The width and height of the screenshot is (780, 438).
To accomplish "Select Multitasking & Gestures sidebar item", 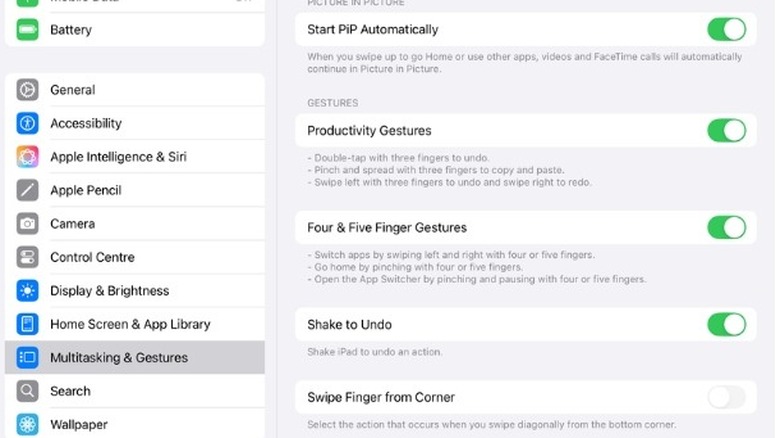I will coord(119,358).
